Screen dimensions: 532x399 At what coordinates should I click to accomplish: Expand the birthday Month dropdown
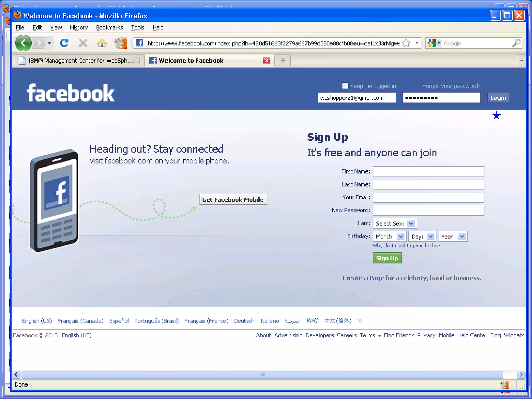389,236
